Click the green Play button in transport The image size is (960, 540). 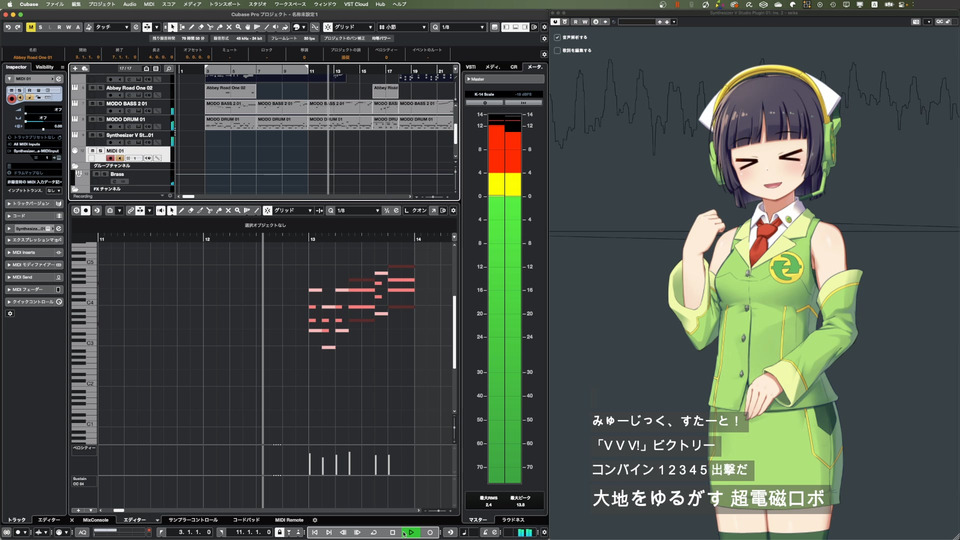pos(411,533)
